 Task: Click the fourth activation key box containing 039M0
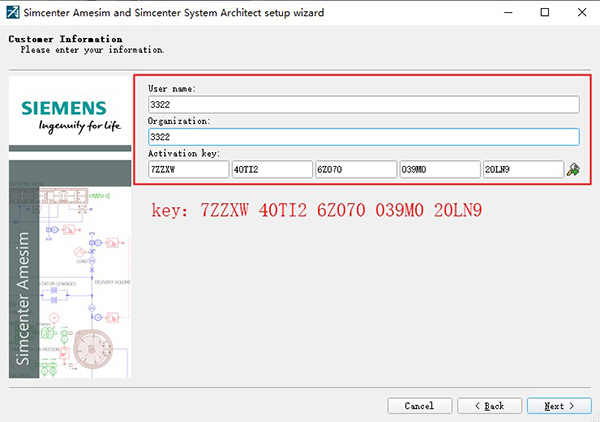pyautogui.click(x=439, y=170)
